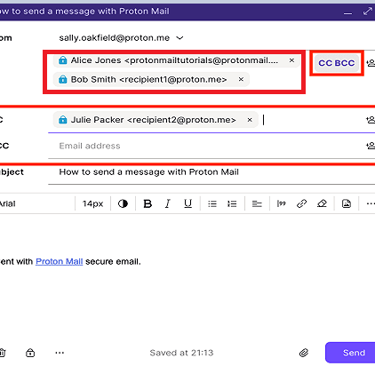This screenshot has height=366, width=375.
Task: Toggle bold formatting
Action: pos(148,204)
